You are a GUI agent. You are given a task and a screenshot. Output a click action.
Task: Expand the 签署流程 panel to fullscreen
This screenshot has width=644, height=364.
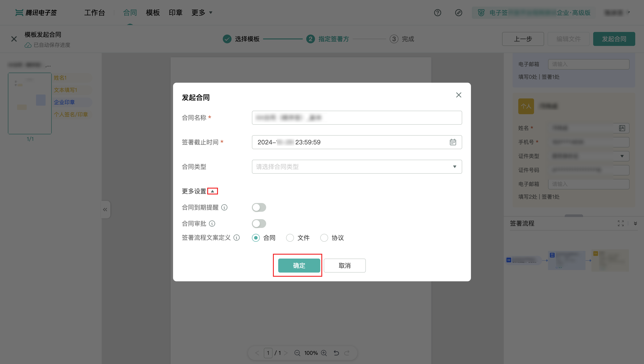pyautogui.click(x=621, y=224)
